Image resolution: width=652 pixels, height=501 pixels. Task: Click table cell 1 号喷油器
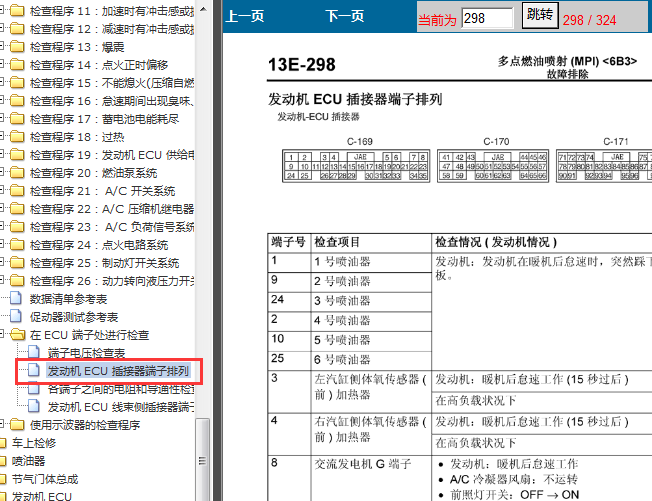[x=371, y=262]
